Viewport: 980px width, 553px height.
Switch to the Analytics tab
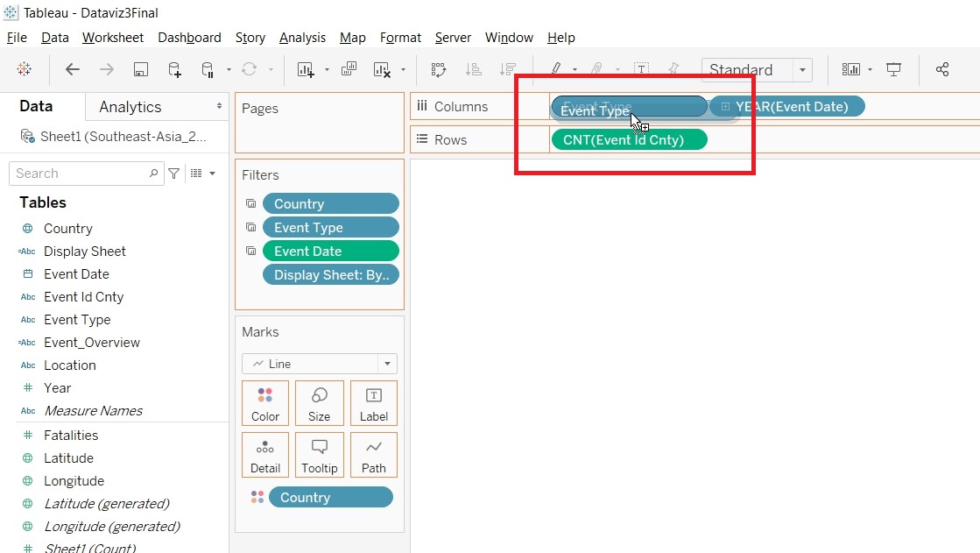(130, 107)
